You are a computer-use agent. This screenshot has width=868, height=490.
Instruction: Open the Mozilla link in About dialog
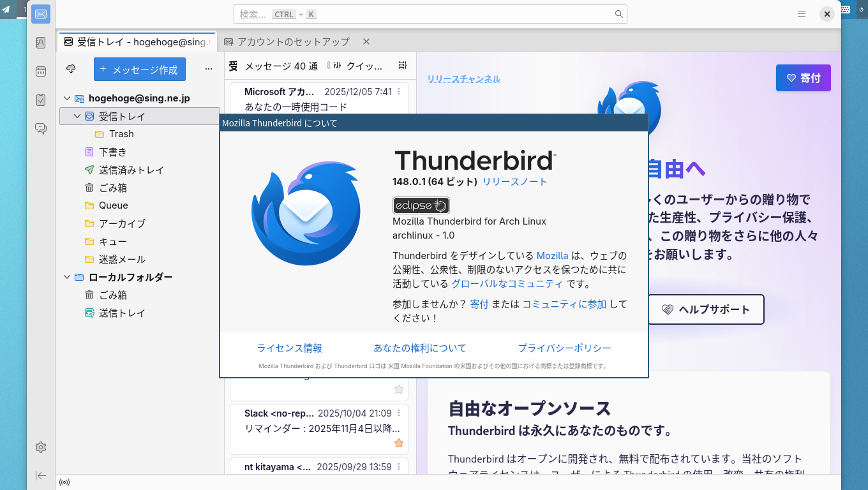(552, 256)
